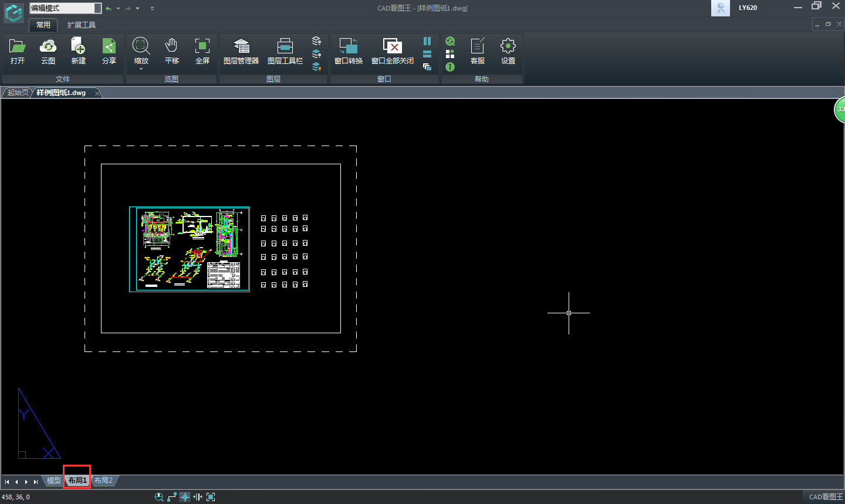Viewport: 845px width, 504px height.
Task: Create a new drawing with 新建
Action: [x=79, y=51]
